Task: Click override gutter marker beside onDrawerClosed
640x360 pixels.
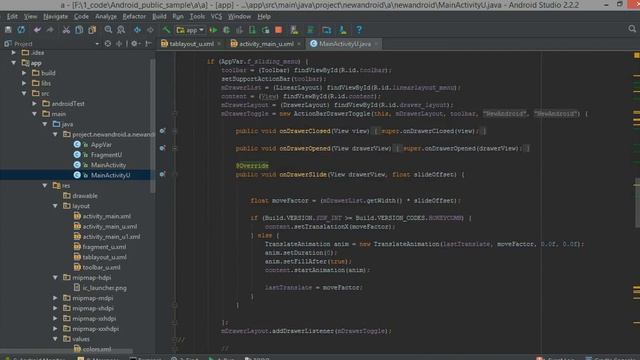Action: click(x=162, y=131)
